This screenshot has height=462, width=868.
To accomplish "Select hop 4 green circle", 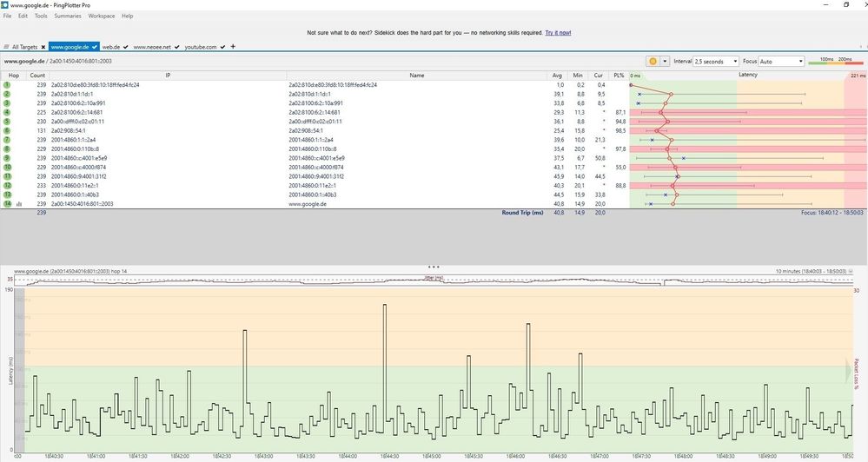I will pos(7,112).
